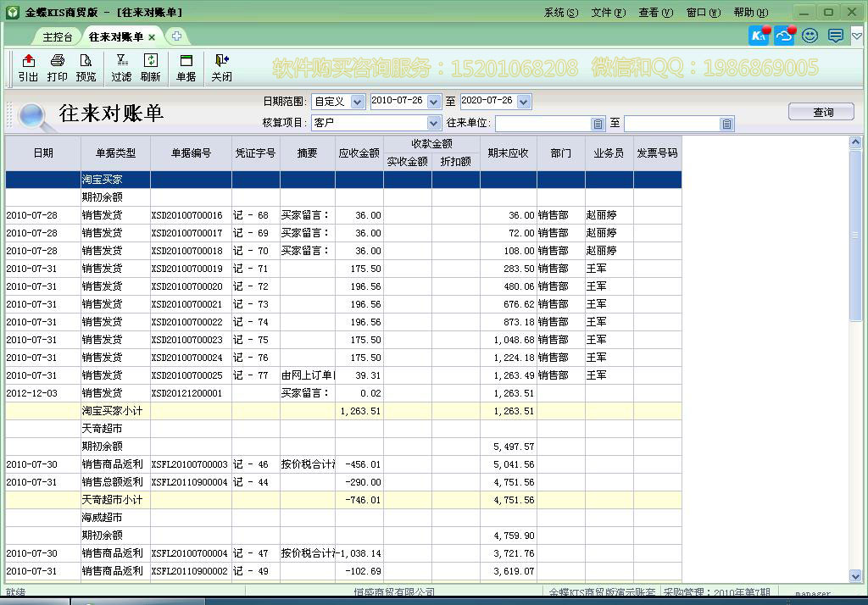Select the 淘宝买家小计 subtotal row
Image resolution: width=868 pixels, height=605 pixels.
[113, 411]
